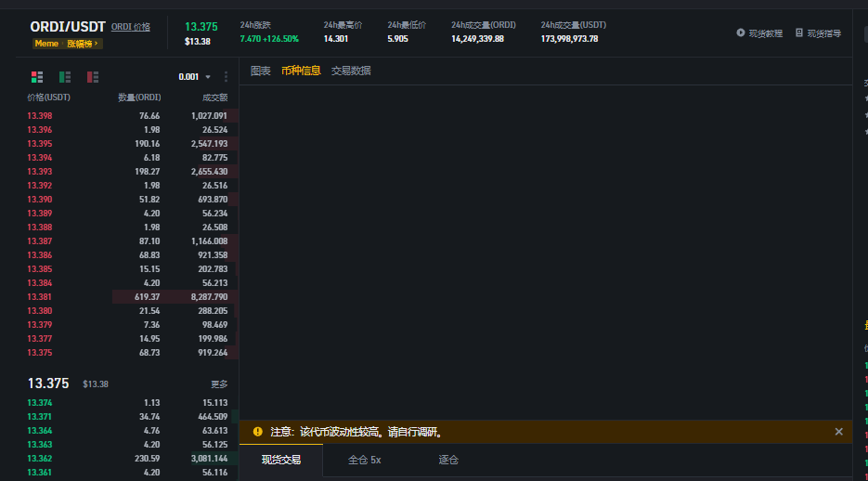The image size is (868, 481).
Task: Show sell orders only view icon
Action: (93, 77)
